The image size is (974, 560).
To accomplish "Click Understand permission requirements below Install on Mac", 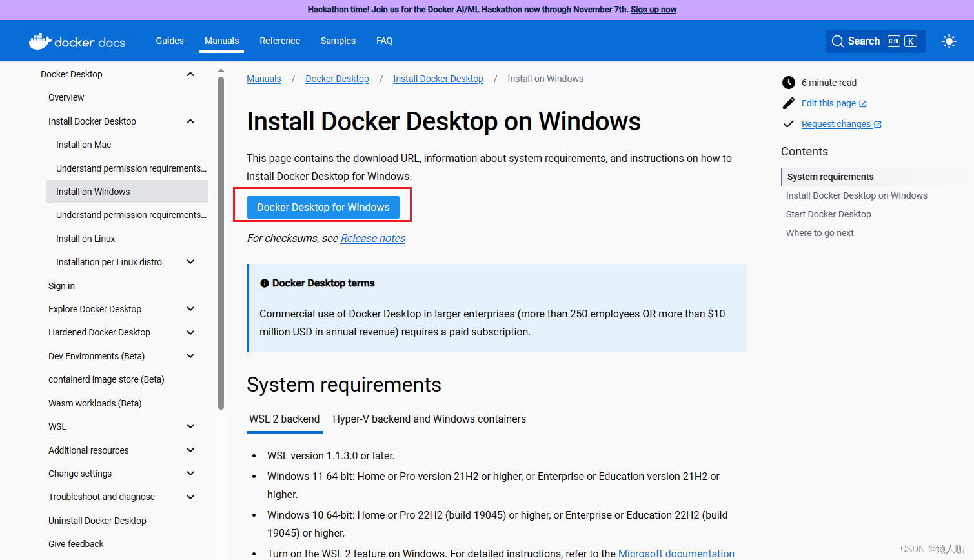I will (132, 168).
